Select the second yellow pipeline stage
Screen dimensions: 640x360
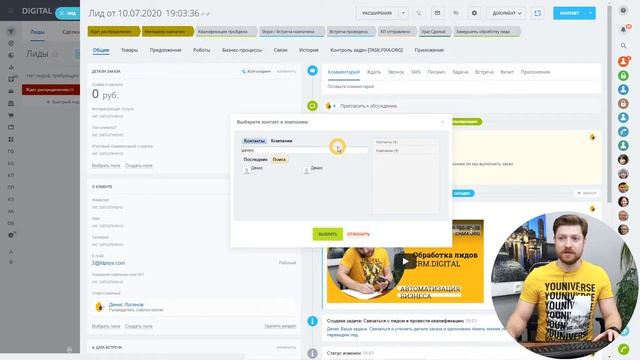coord(167,31)
